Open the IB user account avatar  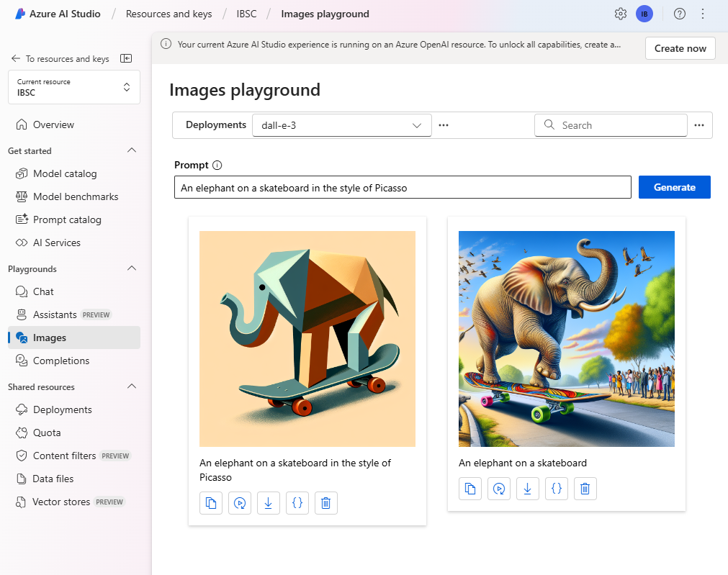[644, 14]
